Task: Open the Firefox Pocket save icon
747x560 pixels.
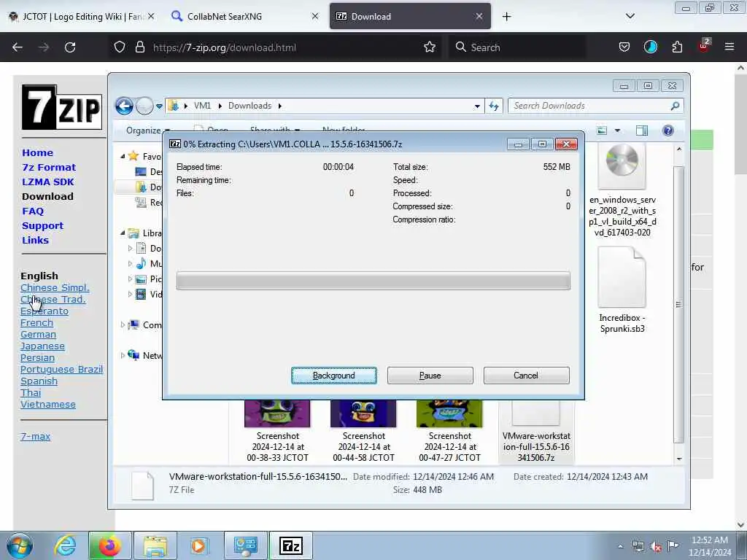Action: [x=624, y=47]
